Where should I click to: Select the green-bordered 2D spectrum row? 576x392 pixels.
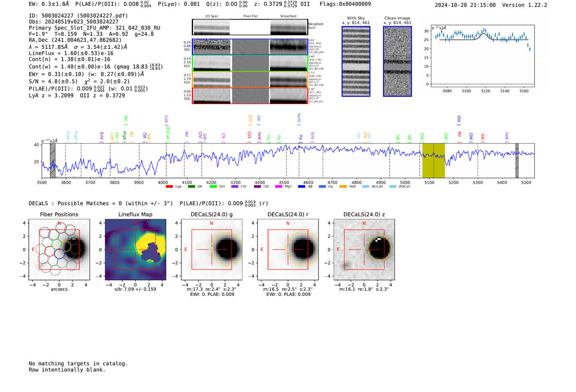click(250, 63)
